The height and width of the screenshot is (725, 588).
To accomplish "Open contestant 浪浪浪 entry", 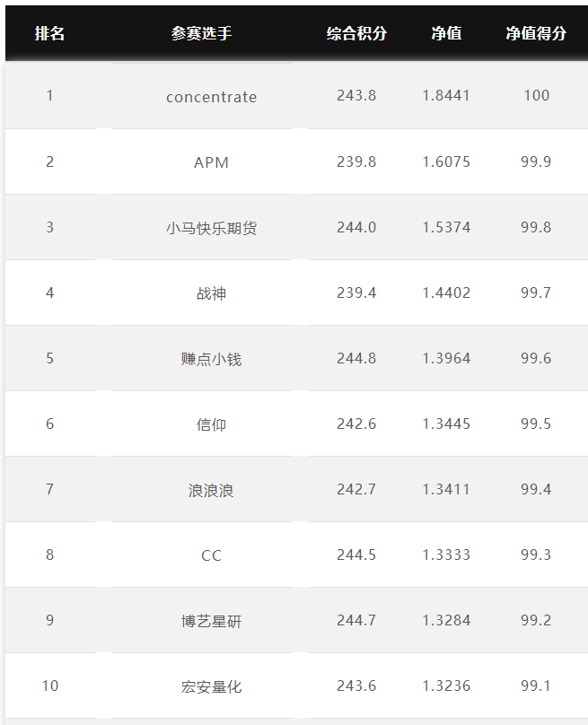I will tap(212, 490).
